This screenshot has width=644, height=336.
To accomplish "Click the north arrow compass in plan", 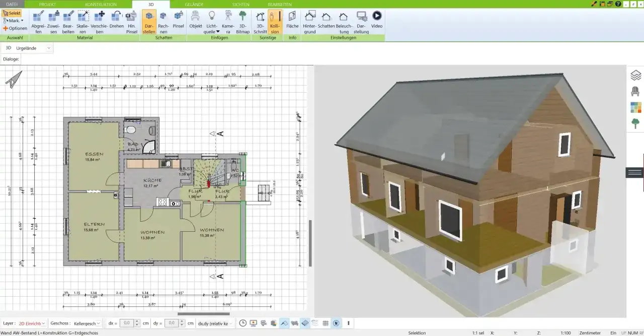I will (x=14, y=80).
